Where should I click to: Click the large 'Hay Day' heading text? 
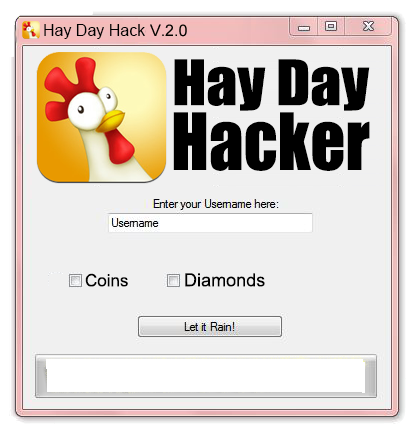(271, 85)
